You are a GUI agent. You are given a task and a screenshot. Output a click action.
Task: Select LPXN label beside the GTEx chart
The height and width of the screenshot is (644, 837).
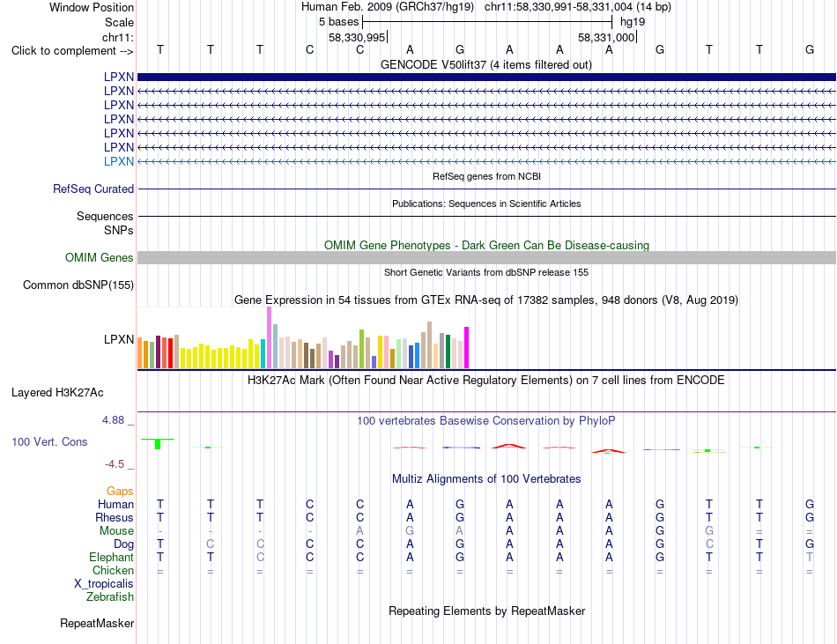tap(119, 339)
